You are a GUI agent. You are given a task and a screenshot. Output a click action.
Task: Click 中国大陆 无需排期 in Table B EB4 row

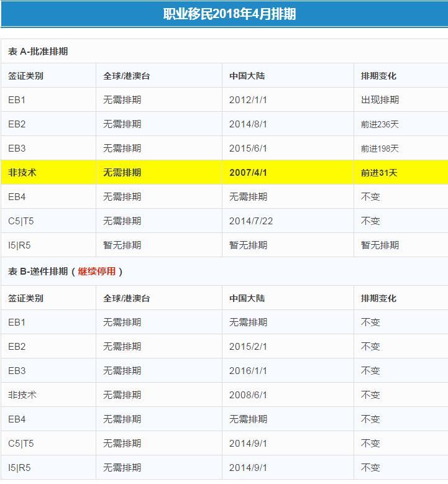pyautogui.click(x=248, y=419)
